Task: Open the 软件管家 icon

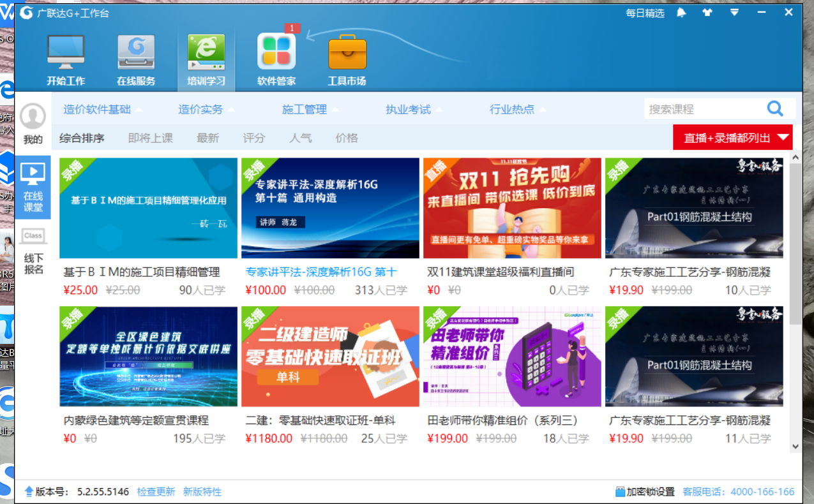Action: pos(276,51)
